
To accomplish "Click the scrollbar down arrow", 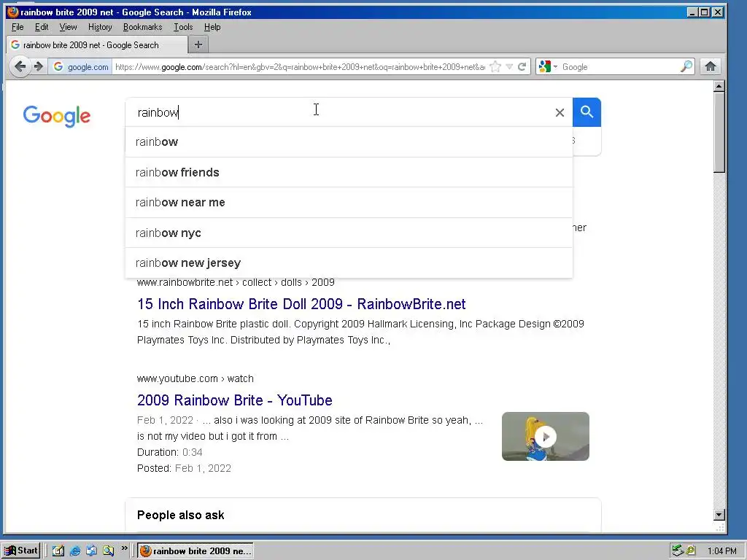I will 719,514.
